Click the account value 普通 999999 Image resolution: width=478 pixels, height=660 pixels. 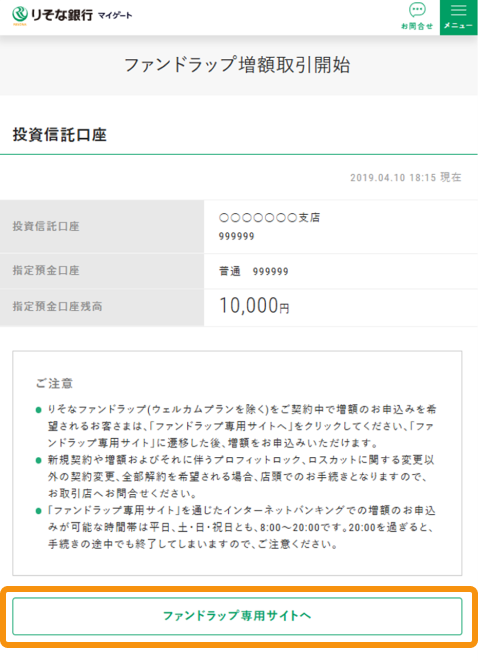click(254, 271)
